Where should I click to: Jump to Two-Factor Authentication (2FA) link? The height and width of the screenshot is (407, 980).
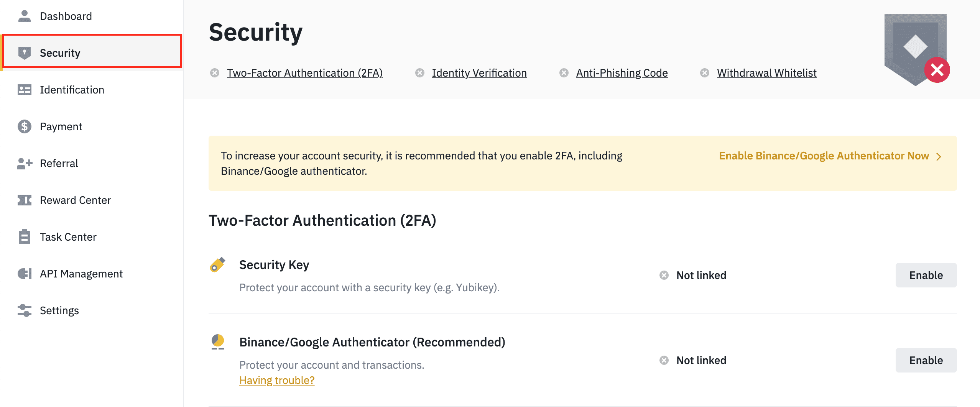[304, 73]
